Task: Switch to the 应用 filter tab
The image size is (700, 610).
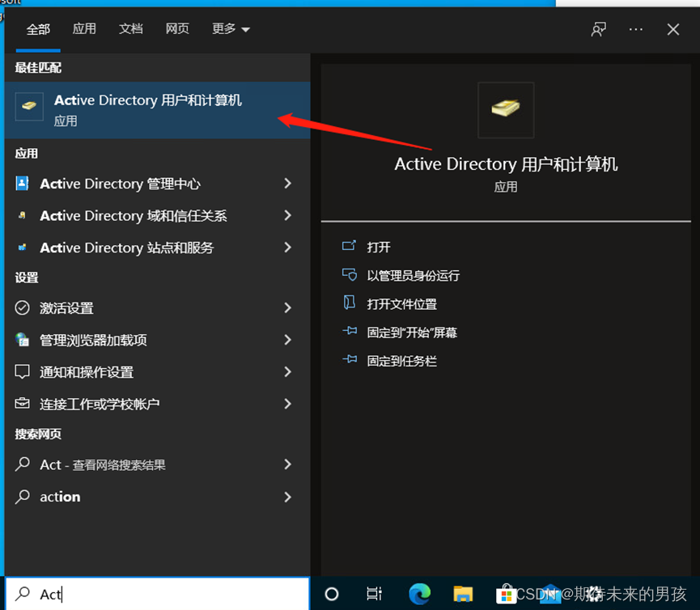Action: 84,29
